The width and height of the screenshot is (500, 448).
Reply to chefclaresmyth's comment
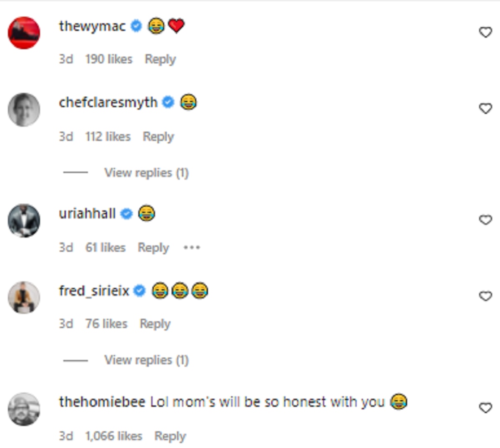158,137
